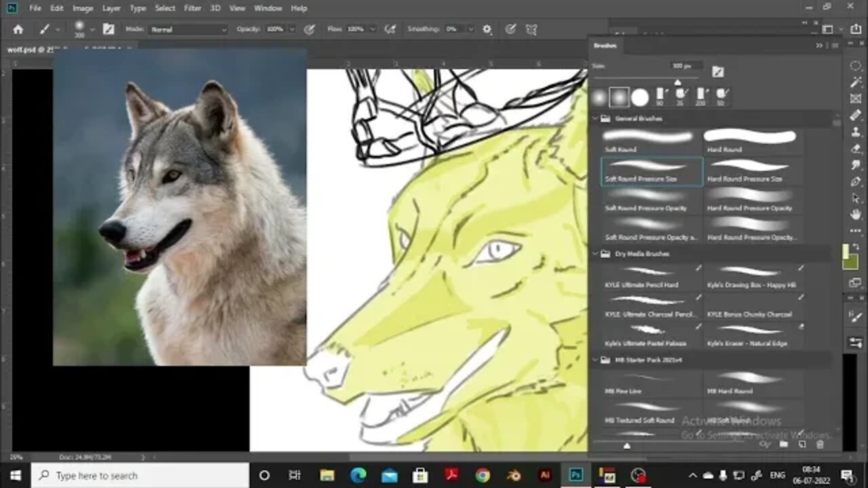
Task: Toggle pressure controls size icon
Action: (x=511, y=29)
